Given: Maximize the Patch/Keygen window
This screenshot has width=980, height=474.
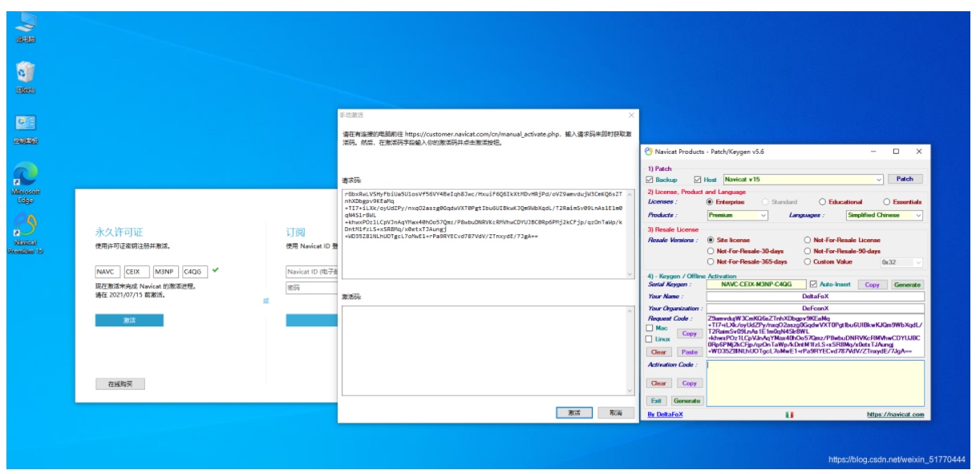Looking at the screenshot, I should pyautogui.click(x=896, y=151).
